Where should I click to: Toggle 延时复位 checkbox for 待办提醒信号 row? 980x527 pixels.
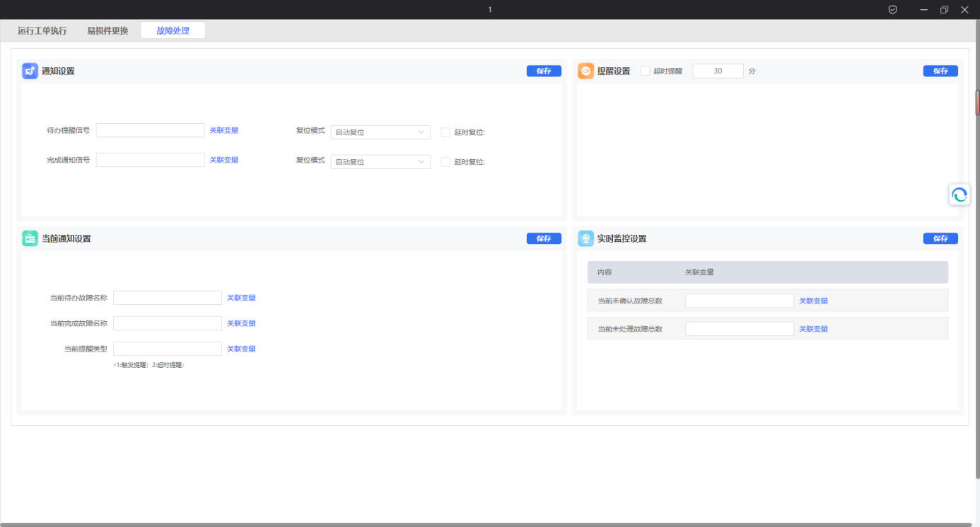[x=445, y=132]
